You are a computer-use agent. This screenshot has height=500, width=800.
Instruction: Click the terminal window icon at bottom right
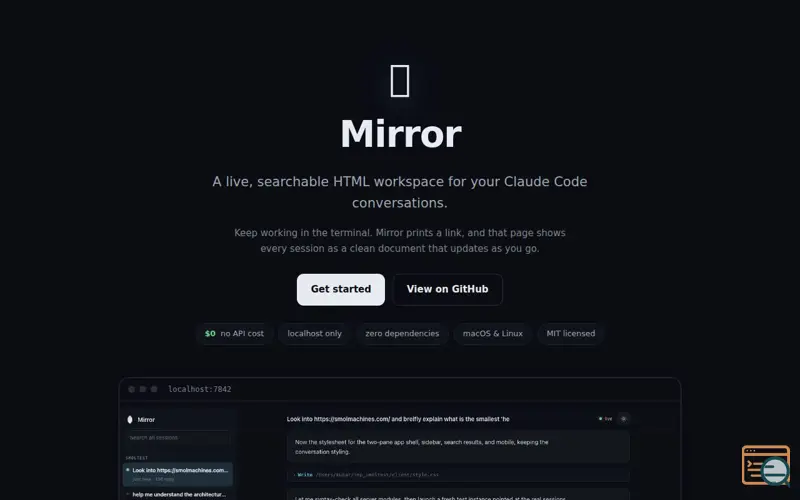[765, 465]
